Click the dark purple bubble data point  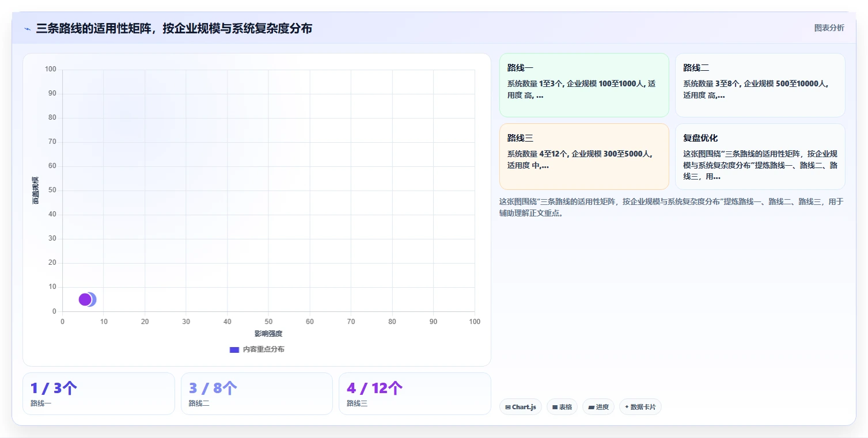[x=85, y=299]
